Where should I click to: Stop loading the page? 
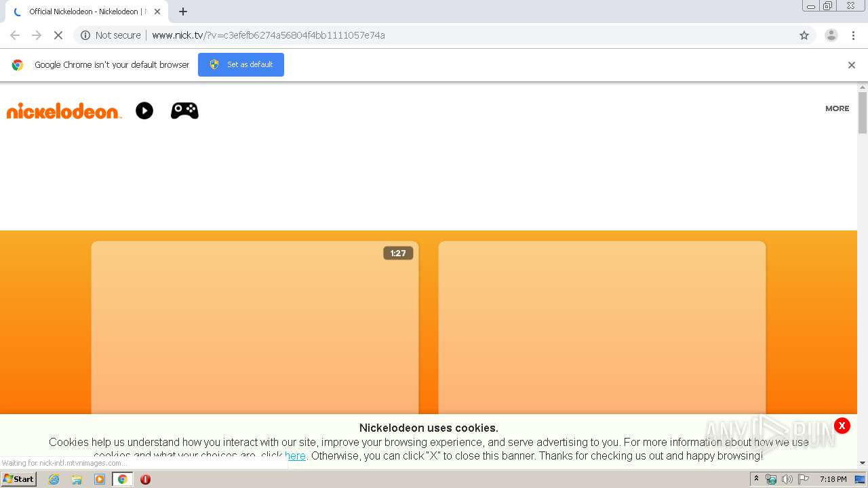[x=58, y=35]
